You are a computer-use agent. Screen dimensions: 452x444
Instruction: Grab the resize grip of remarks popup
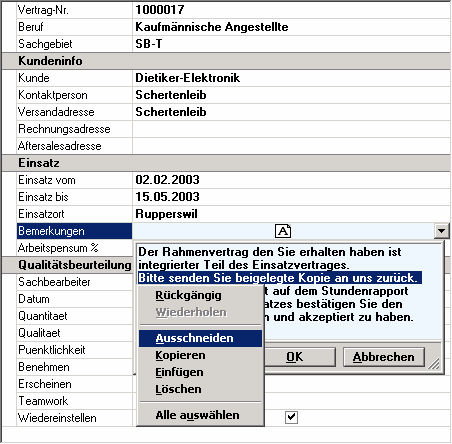coord(434,363)
